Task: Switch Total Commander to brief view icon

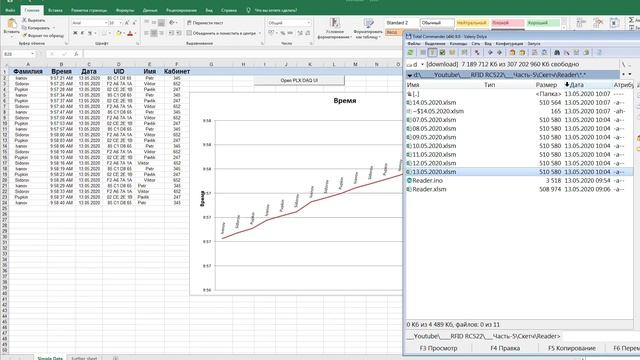Action: pos(422,52)
